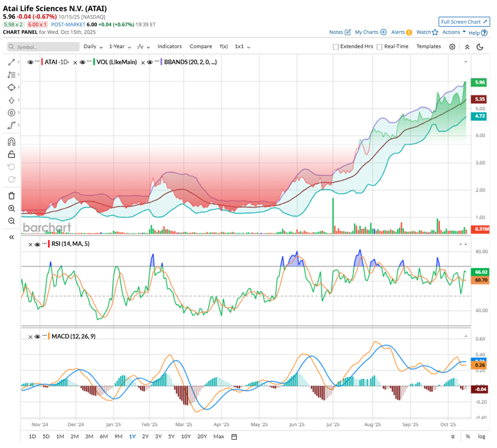Select the path/step line tool
Viewport: 497px width, 448px height.
point(12,125)
